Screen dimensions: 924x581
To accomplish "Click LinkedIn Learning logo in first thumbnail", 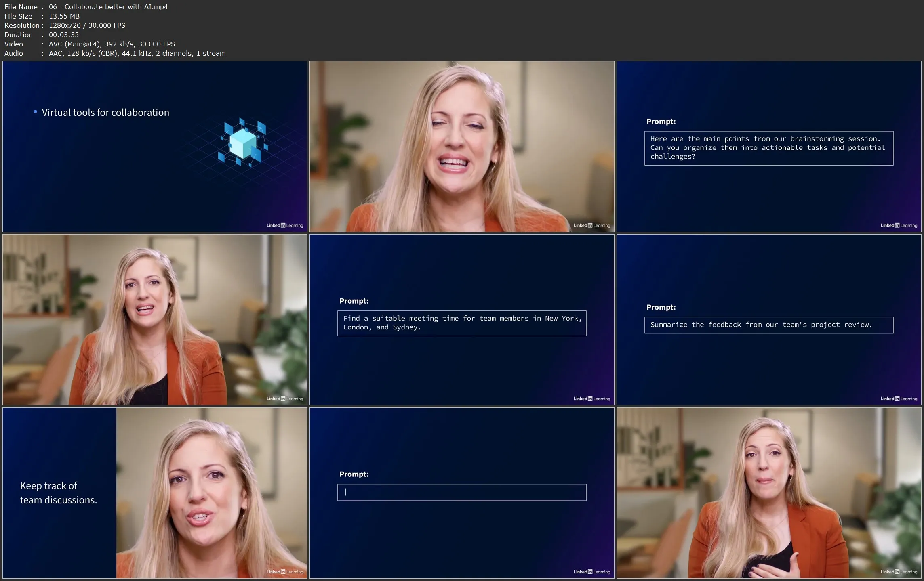I will click(x=284, y=225).
